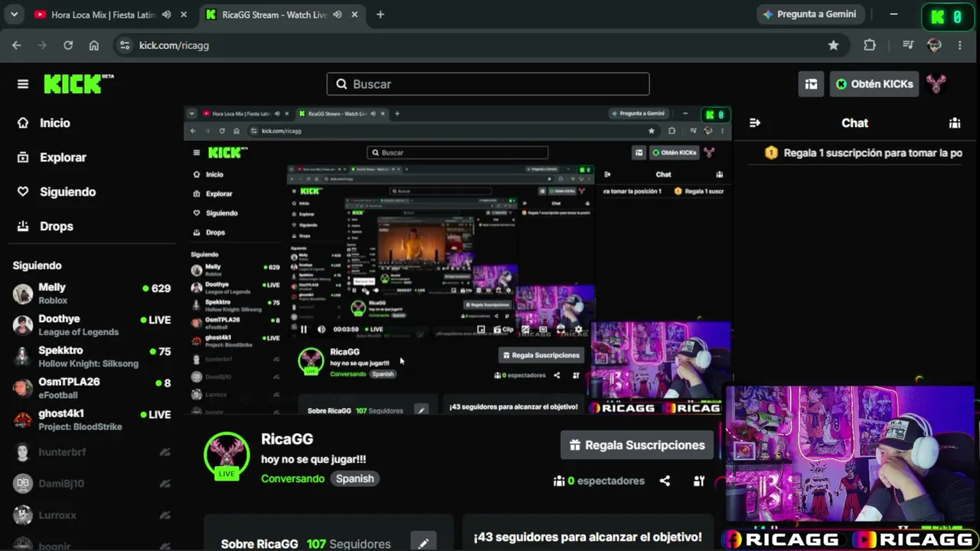Open the browser media controls icon
The width and height of the screenshot is (980, 551).
point(908,45)
